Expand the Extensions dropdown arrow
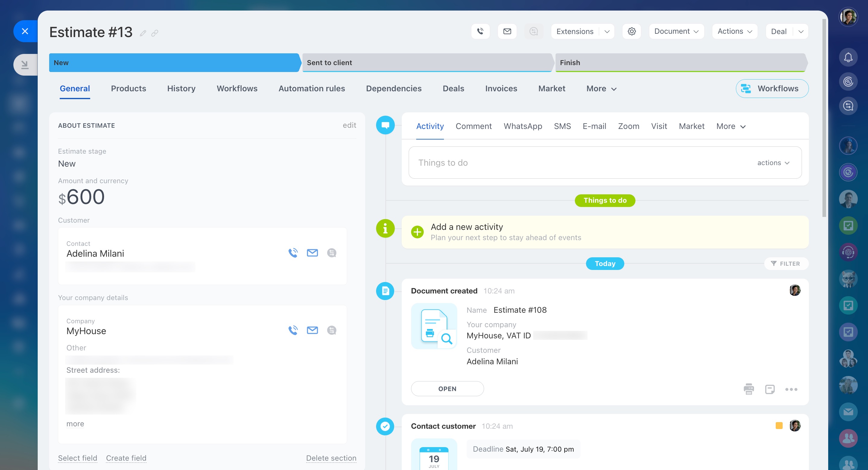Screen dimensions: 868x470 (x=607, y=32)
